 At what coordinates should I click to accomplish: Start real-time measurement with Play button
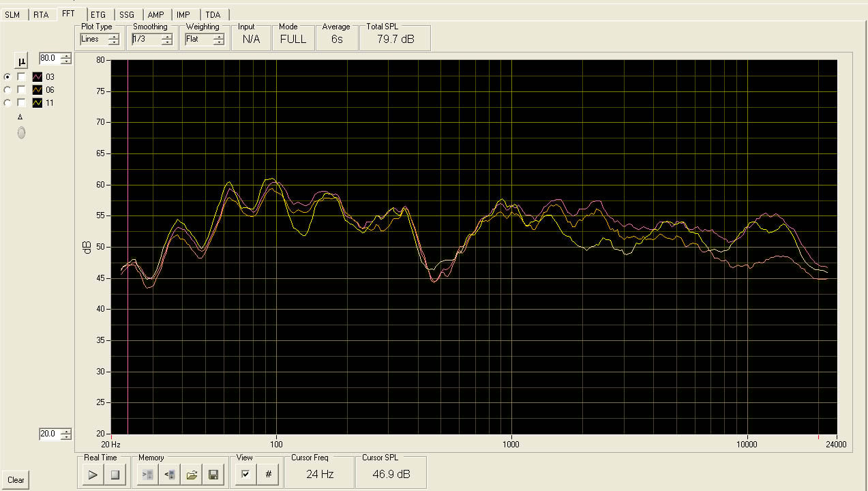point(93,474)
